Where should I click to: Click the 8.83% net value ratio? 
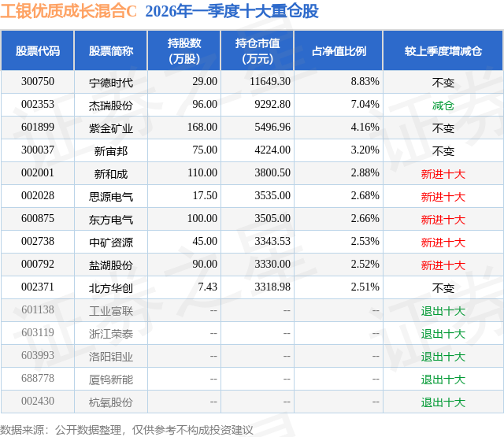pos(365,82)
